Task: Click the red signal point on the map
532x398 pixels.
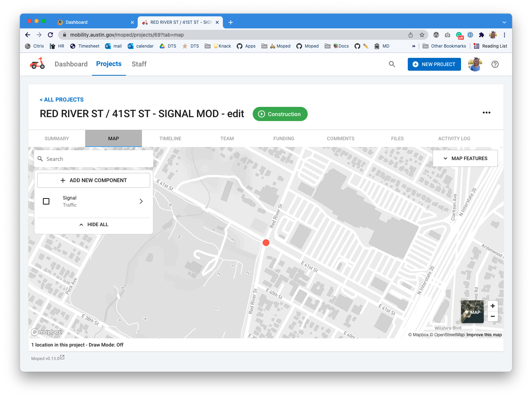Action: [x=266, y=243]
